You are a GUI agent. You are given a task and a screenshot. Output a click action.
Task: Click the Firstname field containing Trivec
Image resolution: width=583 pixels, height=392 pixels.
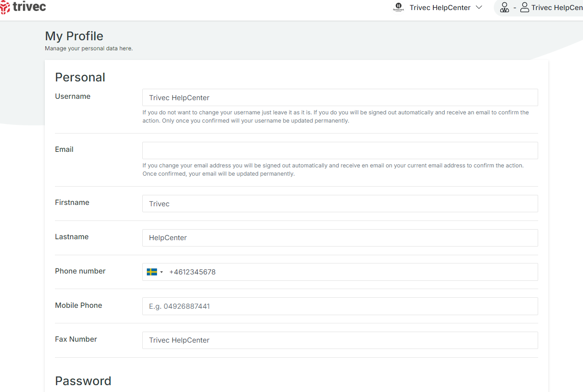[x=340, y=204]
